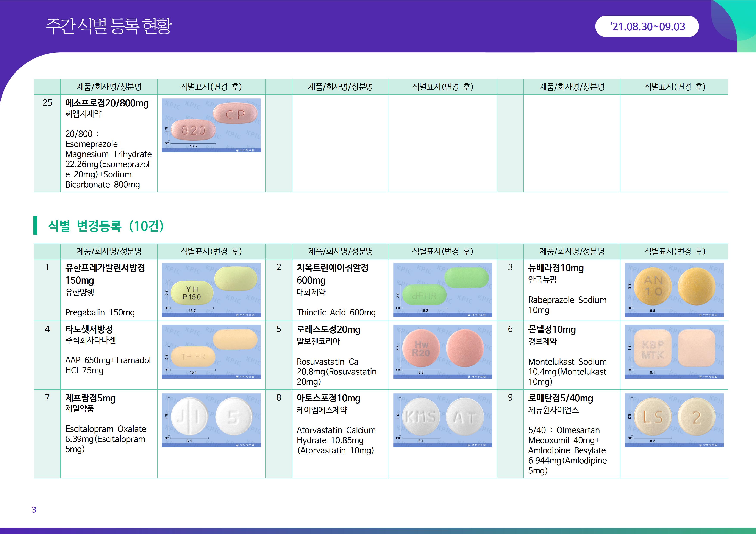Click the date range badge '21.08.30~09.03
The image size is (756, 534).
(647, 26)
